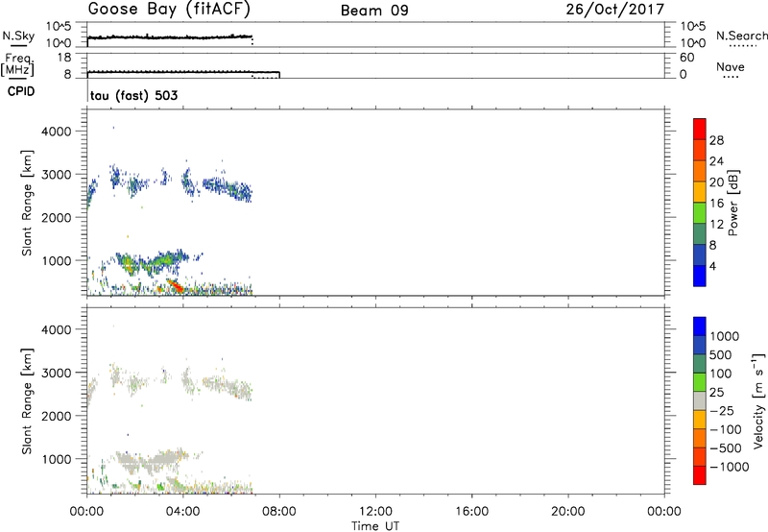The width and height of the screenshot is (768, 532).
Task: Click the 'Velocity [m s-1]' colorbar title
Action: pos(758,400)
